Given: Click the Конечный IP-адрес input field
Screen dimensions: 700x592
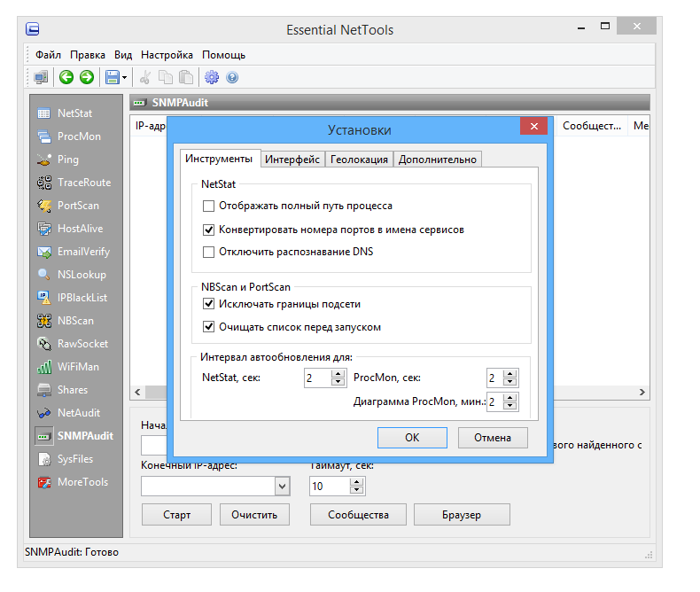Looking at the screenshot, I should (x=208, y=487).
